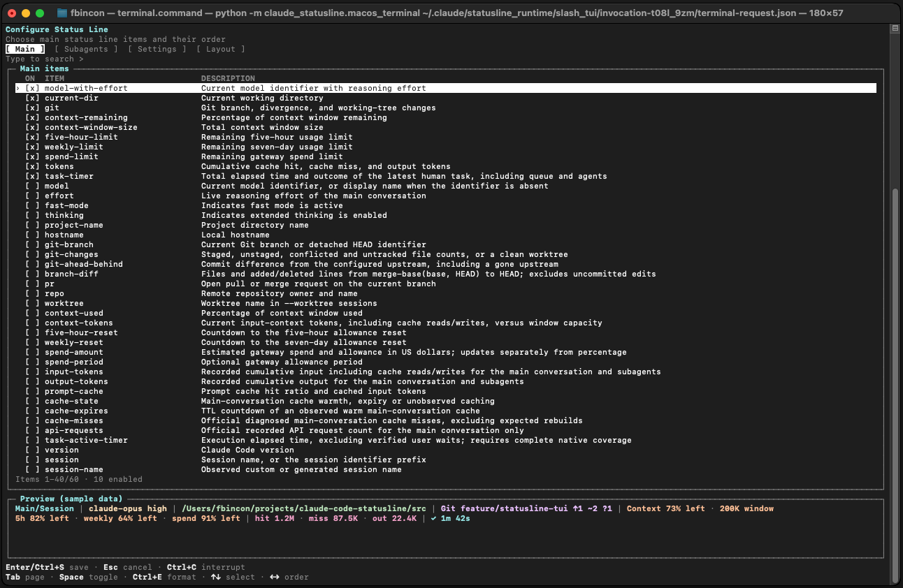The image size is (903, 588).
Task: Toggle the current-dir checkbox off
Action: [33, 98]
